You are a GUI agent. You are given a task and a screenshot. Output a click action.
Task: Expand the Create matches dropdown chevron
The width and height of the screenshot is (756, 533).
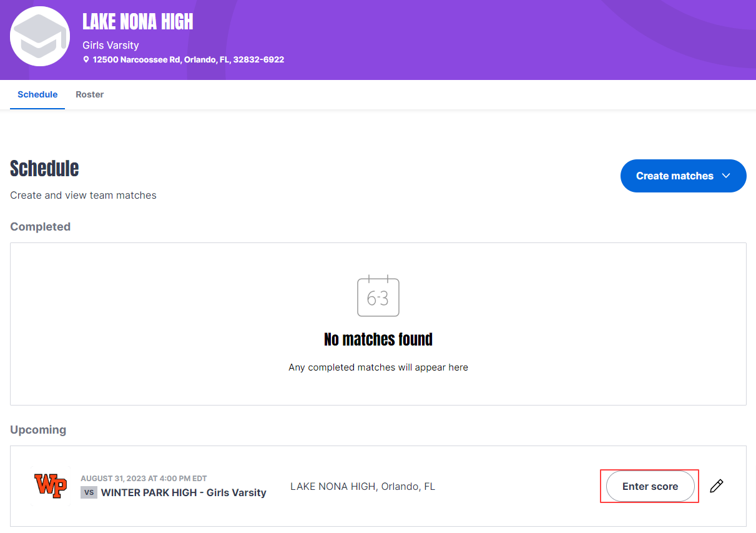point(726,176)
